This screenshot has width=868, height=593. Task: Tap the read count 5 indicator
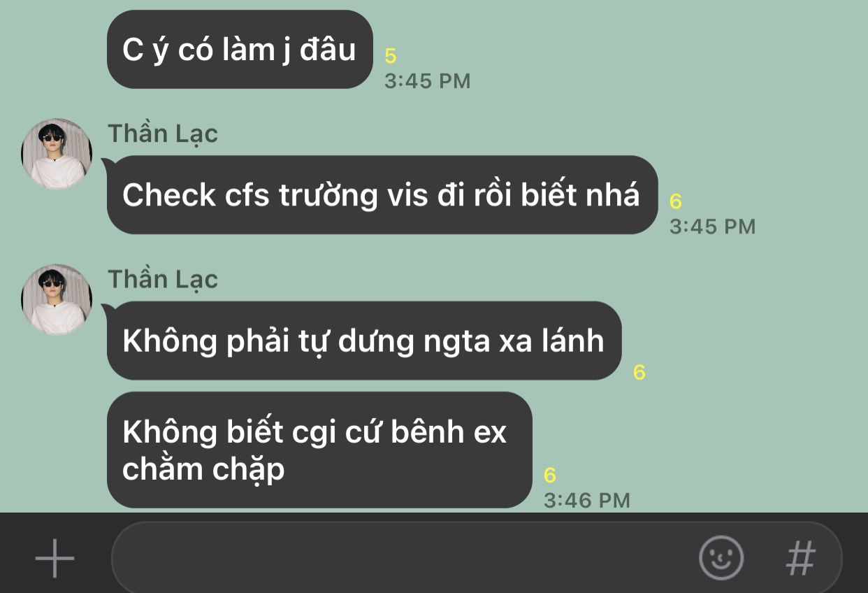coord(391,56)
